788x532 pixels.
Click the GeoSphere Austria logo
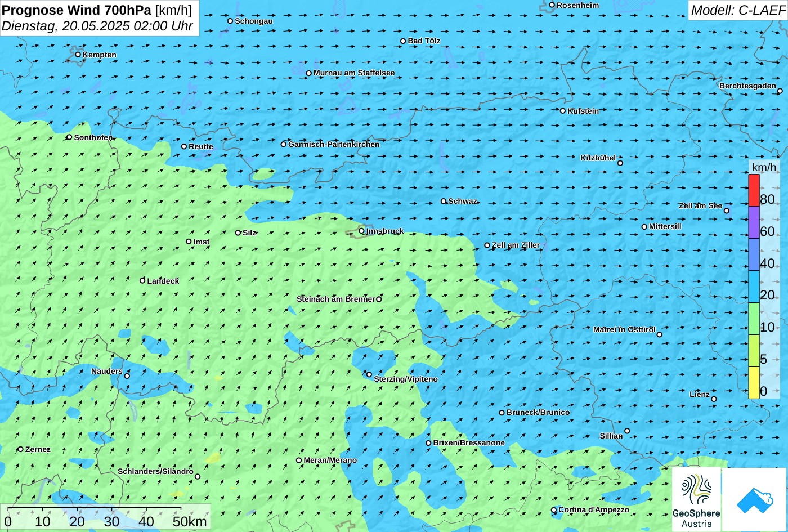point(696,499)
